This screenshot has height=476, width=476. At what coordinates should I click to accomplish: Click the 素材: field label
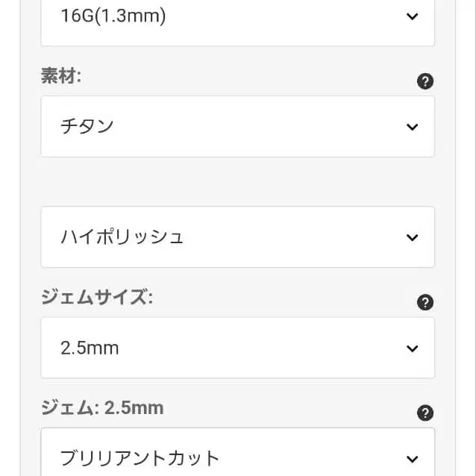(61, 75)
